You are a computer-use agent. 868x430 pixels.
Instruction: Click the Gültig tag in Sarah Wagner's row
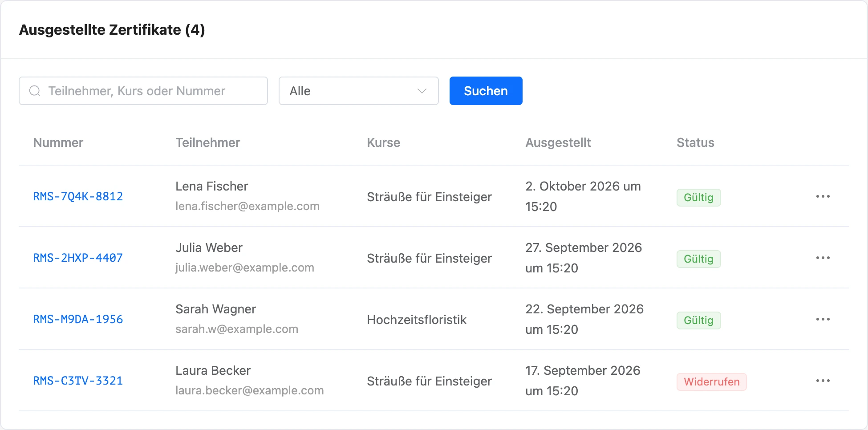698,320
